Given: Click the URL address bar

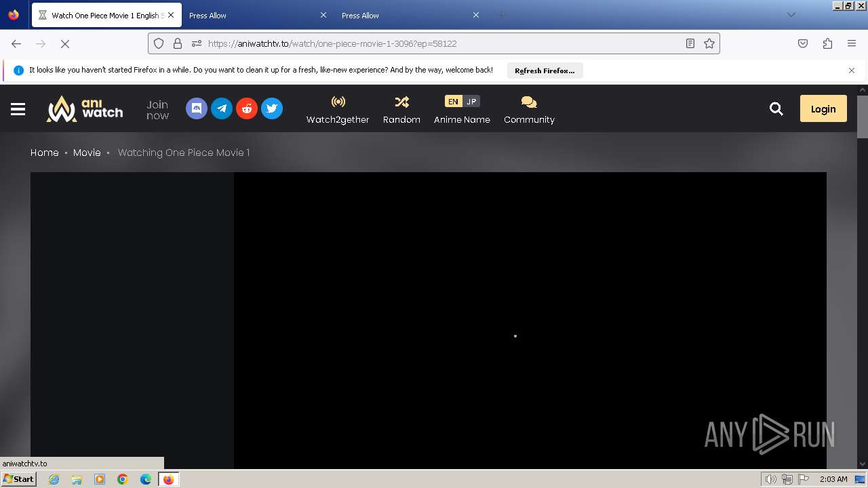Looking at the screenshot, I should pos(434,43).
